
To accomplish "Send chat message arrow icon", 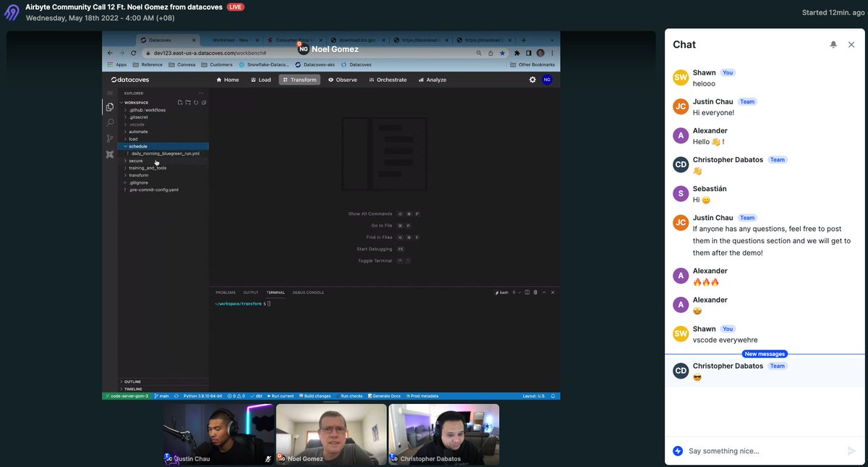I will click(x=851, y=451).
